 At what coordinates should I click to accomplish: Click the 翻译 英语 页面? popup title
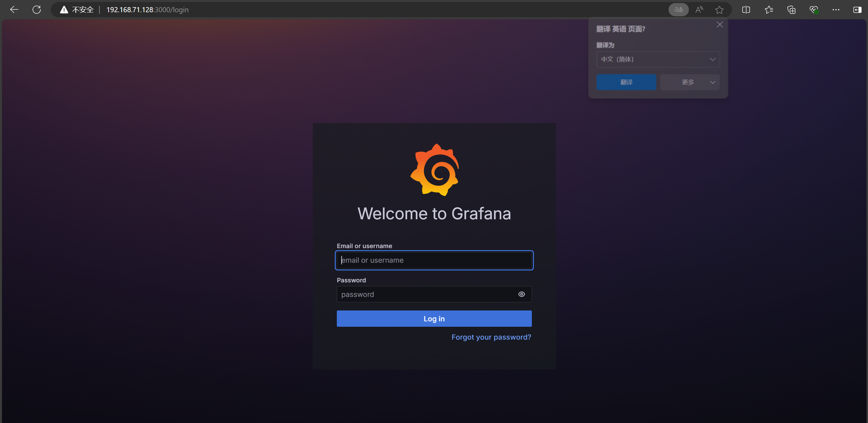point(621,29)
